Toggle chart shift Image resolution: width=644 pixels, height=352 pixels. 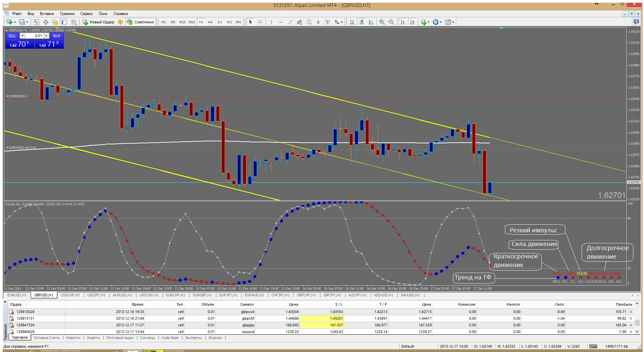point(412,22)
